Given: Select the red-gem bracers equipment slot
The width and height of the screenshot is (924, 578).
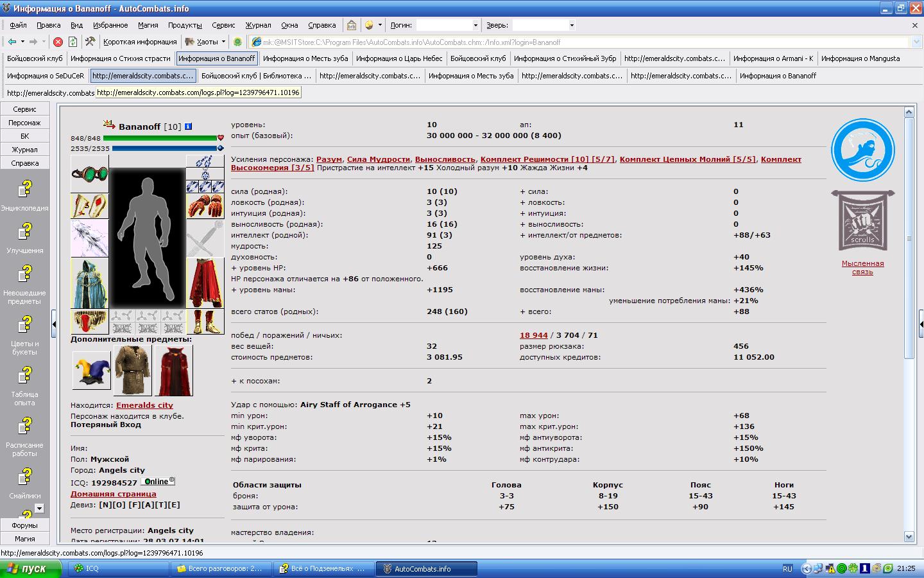Looking at the screenshot, I should pos(89,206).
